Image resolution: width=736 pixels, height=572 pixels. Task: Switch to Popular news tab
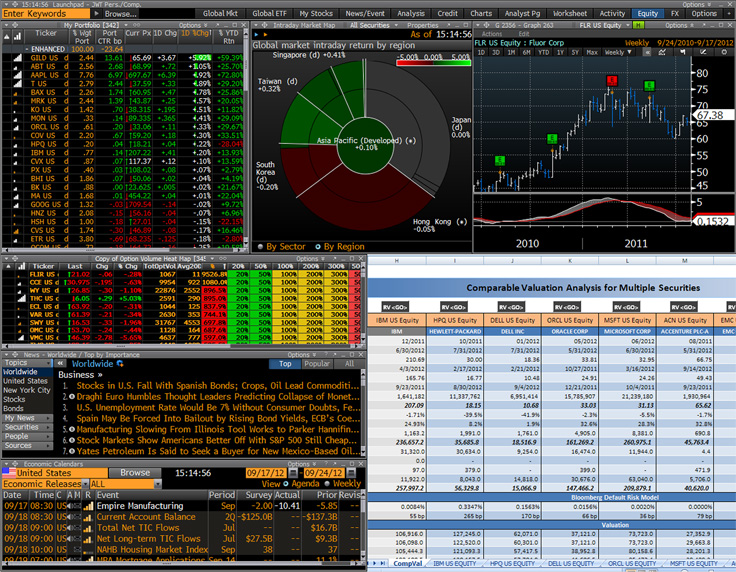click(x=317, y=364)
